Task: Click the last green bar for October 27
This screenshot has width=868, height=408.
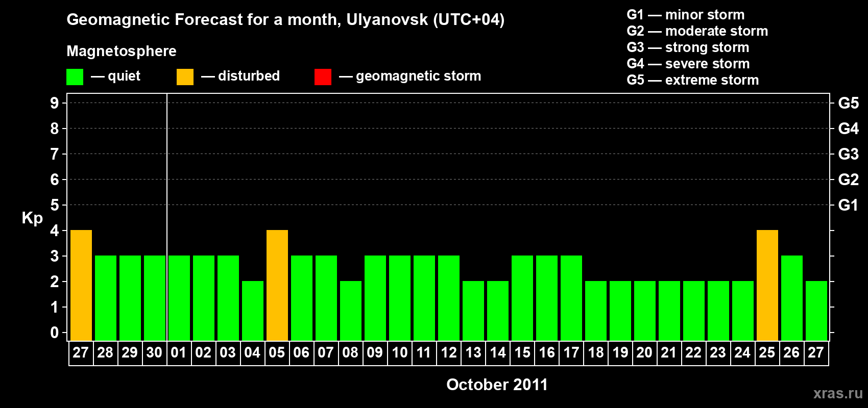Action: pyautogui.click(x=816, y=311)
